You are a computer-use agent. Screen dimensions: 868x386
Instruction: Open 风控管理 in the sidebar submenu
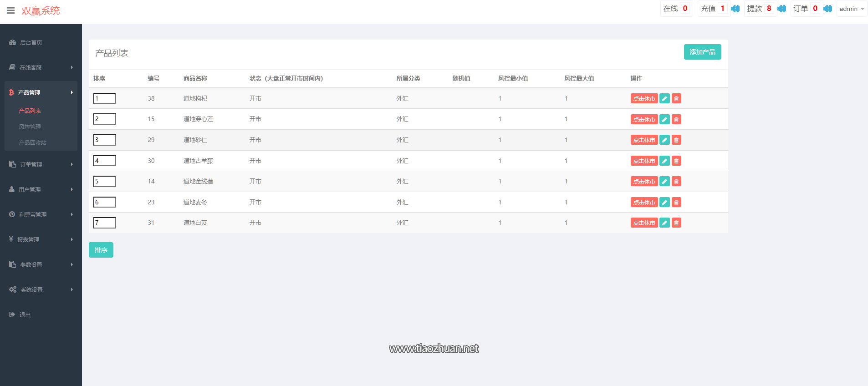pos(30,127)
